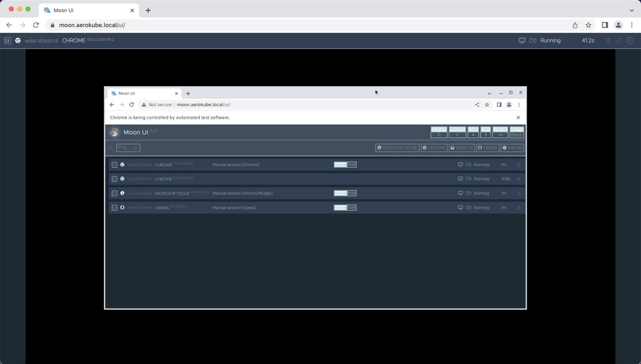
Task: Delete the OPERA session with its trash icon
Action: [x=519, y=208]
